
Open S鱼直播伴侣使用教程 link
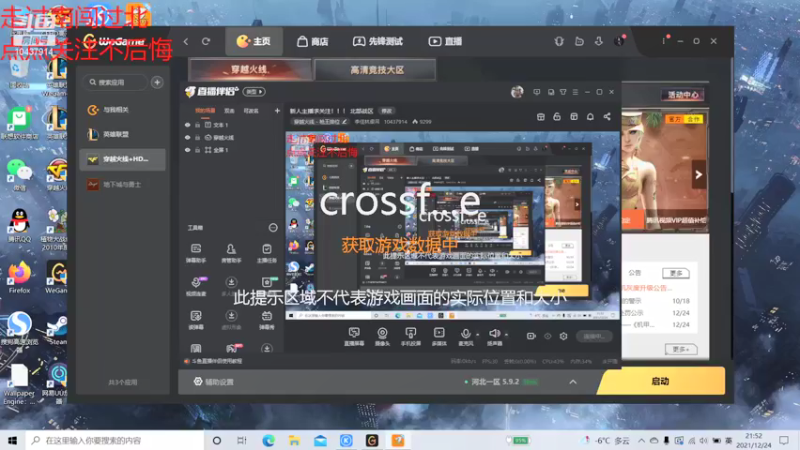pyautogui.click(x=213, y=361)
